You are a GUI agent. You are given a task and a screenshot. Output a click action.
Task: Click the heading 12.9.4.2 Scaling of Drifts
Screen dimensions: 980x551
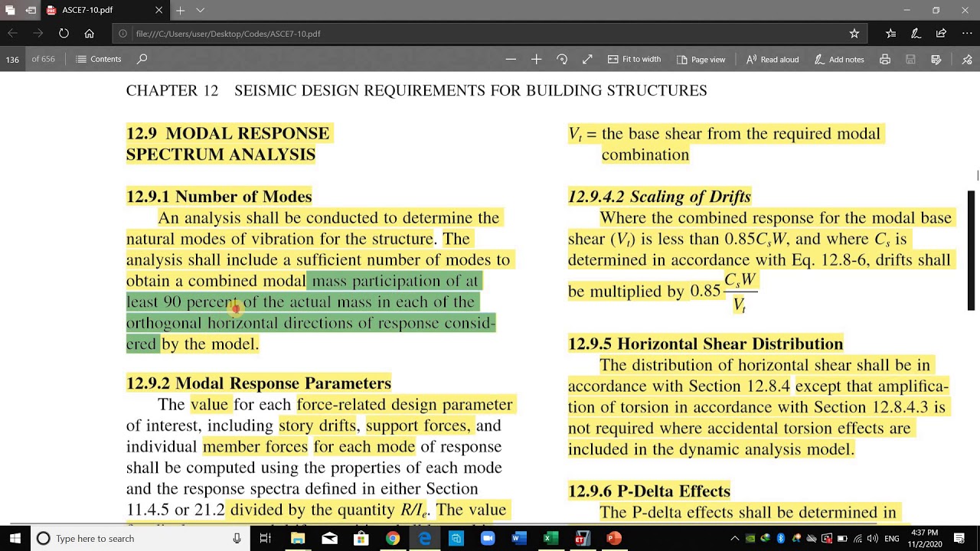(659, 197)
